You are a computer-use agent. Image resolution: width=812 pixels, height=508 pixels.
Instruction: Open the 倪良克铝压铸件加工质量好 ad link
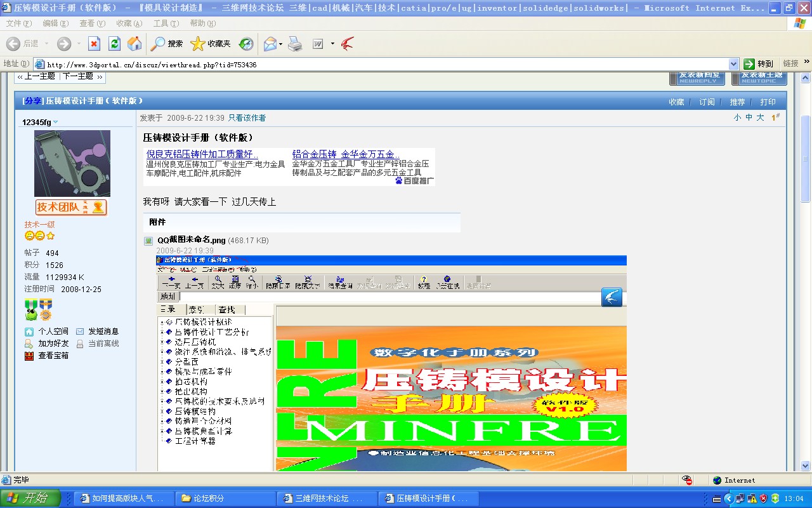202,154
